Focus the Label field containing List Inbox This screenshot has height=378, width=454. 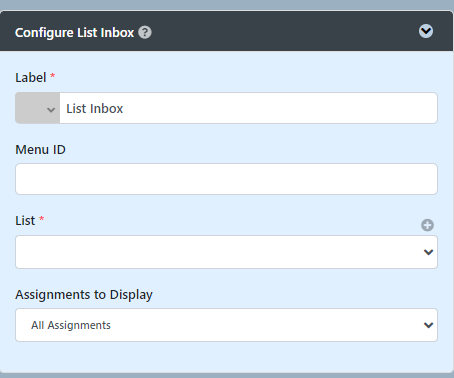click(248, 108)
